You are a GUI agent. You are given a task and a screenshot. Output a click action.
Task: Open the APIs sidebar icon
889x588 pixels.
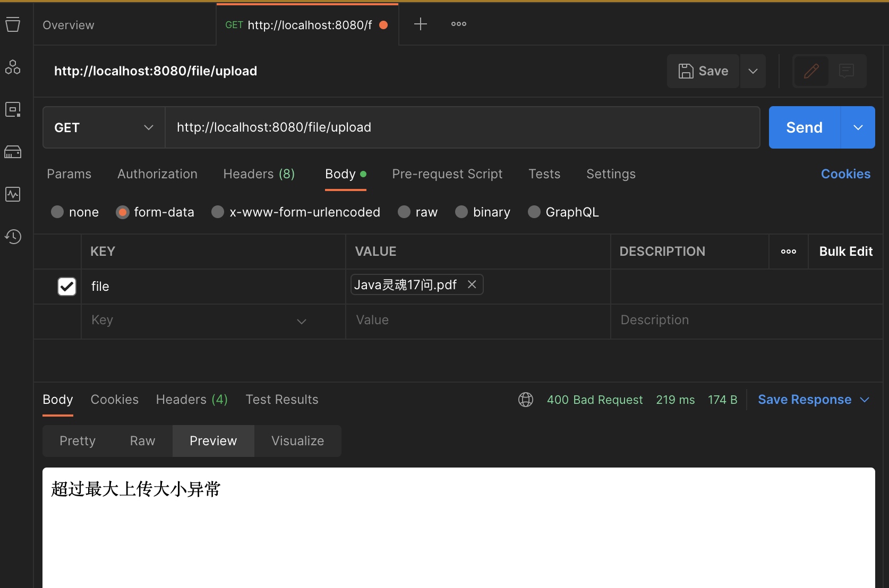pos(13,67)
